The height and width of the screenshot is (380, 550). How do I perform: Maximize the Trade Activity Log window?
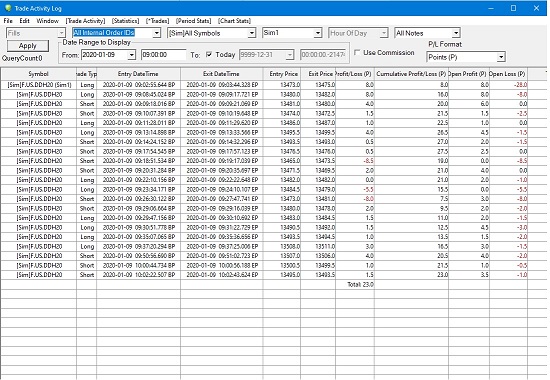click(513, 8)
